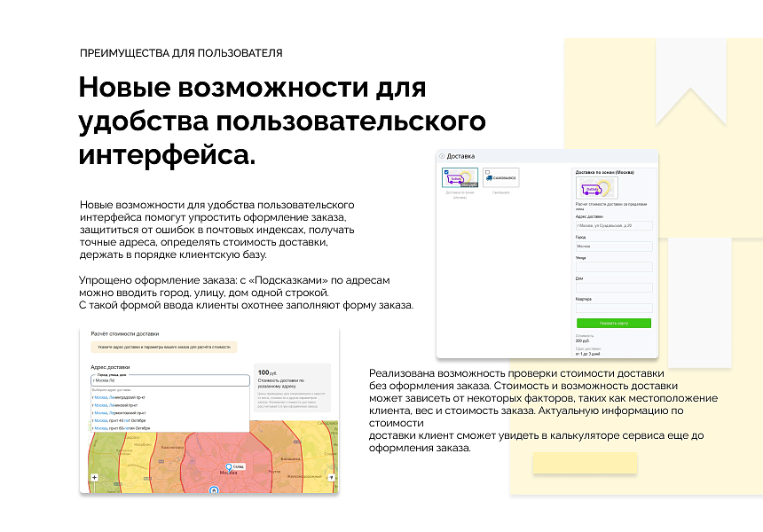Click the Укажите адрес доставки hint banner
This screenshot has width=763, height=532.
pyautogui.click(x=167, y=347)
